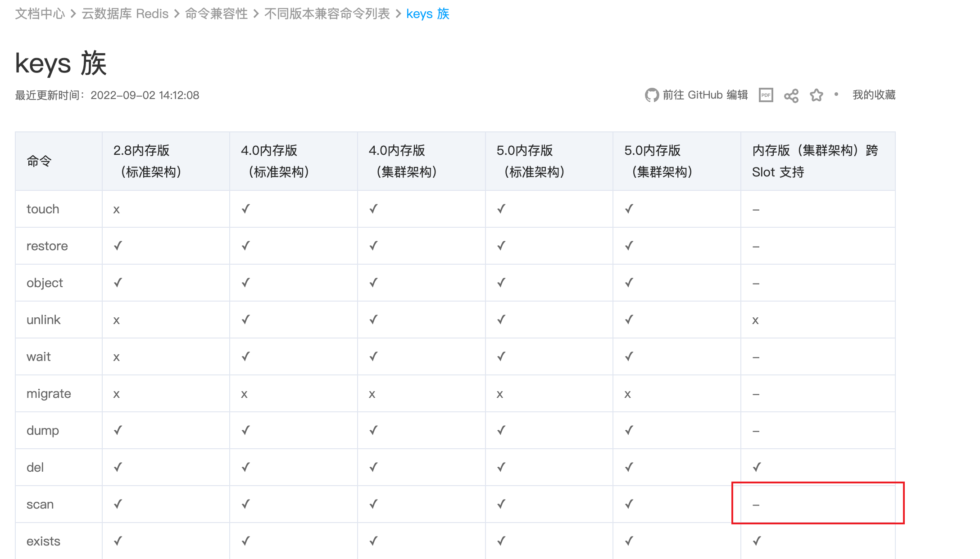Go to 命令兼容性 breadcrumb

click(216, 14)
